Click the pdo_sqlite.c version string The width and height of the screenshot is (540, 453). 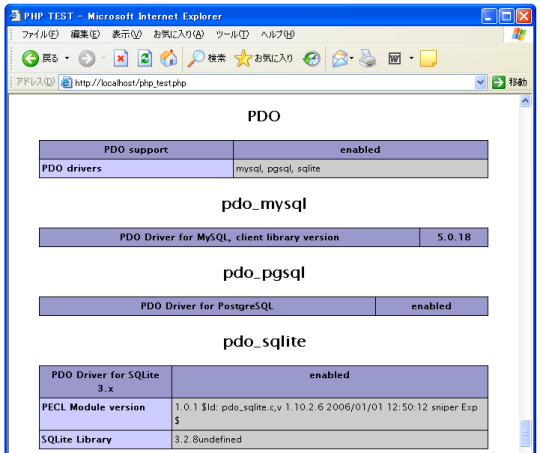click(326, 414)
